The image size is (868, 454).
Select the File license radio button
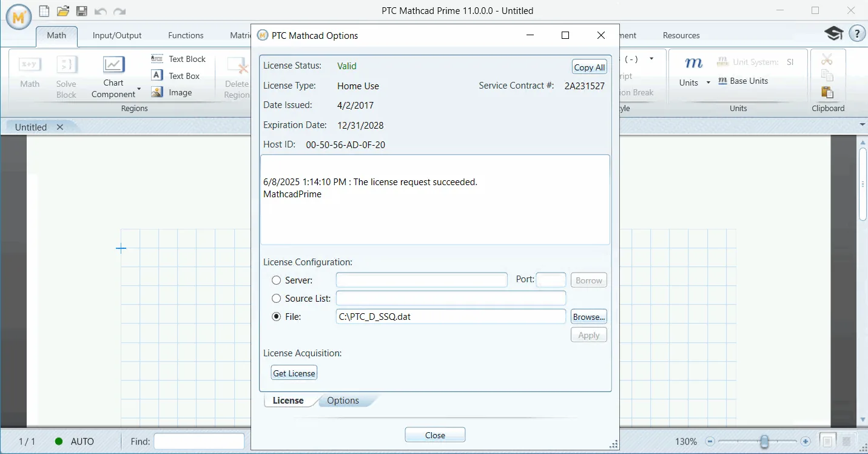point(277,317)
